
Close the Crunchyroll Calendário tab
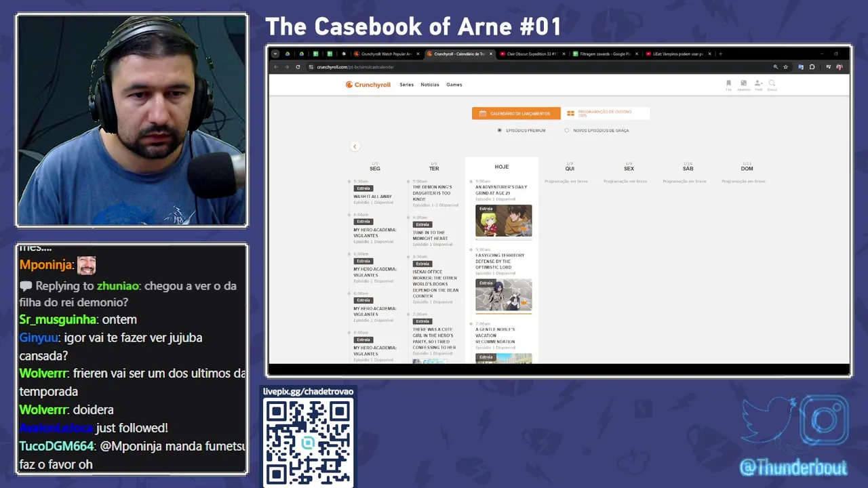[x=491, y=54]
